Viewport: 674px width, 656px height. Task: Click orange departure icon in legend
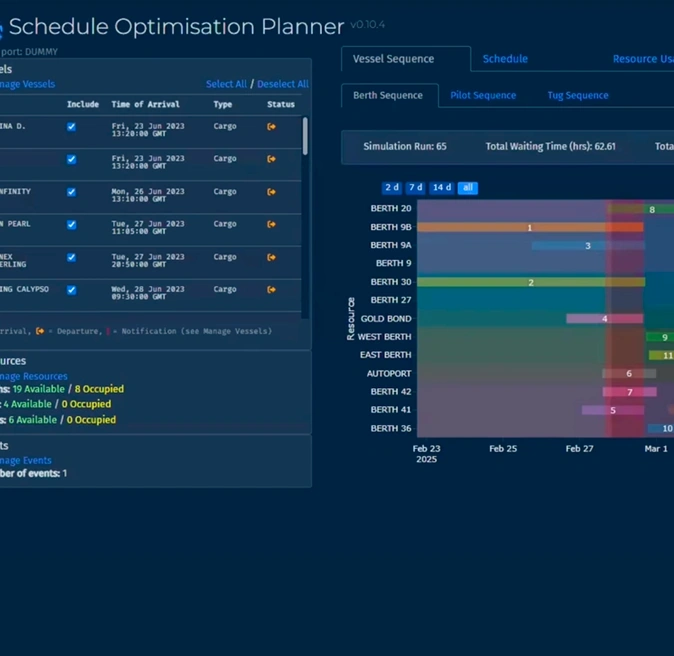40,331
